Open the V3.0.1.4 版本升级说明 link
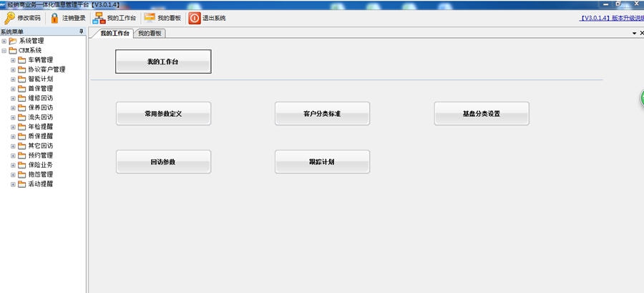The image size is (644, 293). point(612,18)
